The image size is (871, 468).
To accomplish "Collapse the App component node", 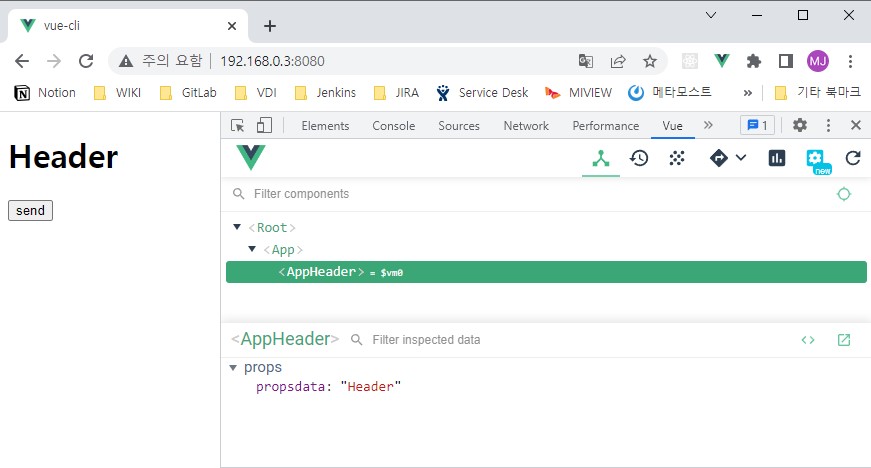I will [x=253, y=249].
